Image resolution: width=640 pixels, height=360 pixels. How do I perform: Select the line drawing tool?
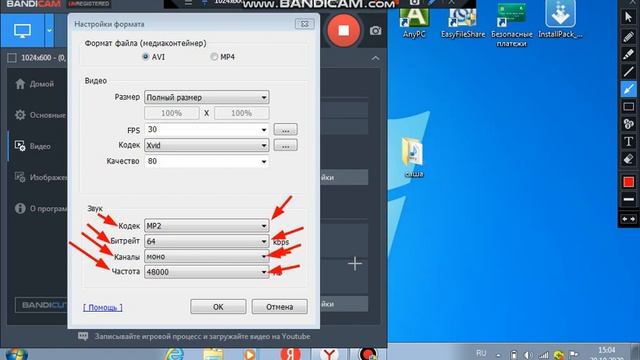628,72
